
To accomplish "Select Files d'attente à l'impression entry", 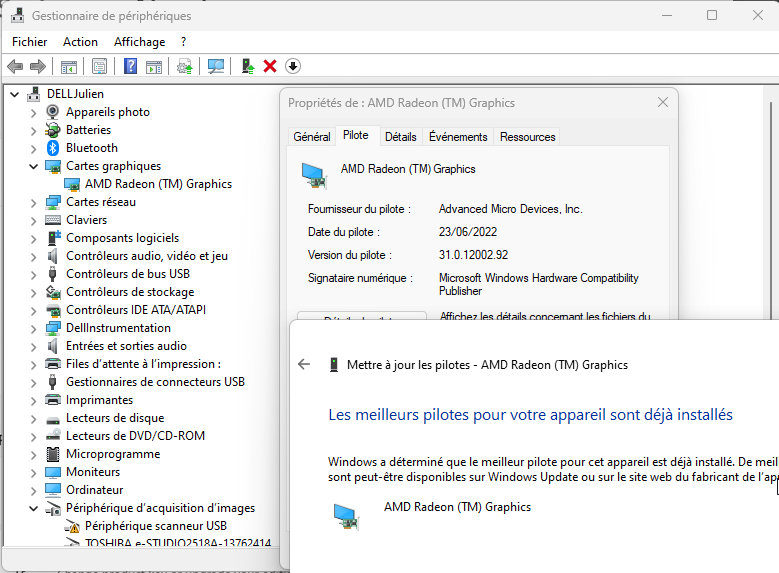I will (x=143, y=364).
